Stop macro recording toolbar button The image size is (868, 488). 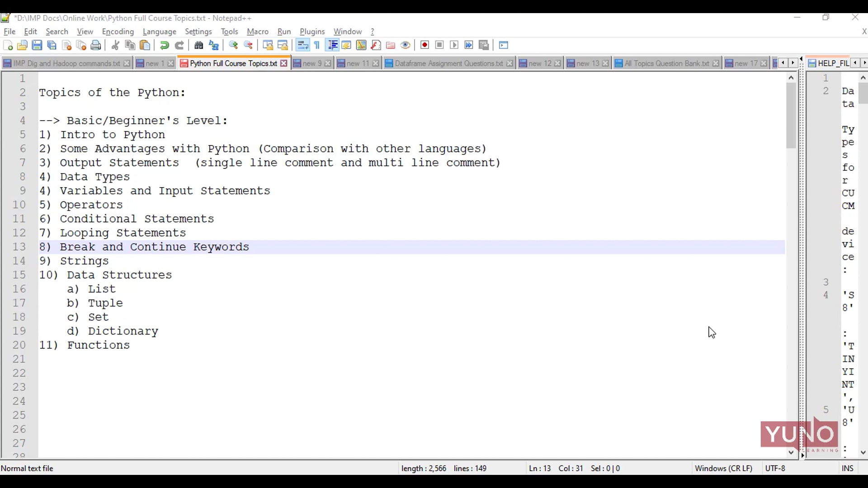click(439, 45)
